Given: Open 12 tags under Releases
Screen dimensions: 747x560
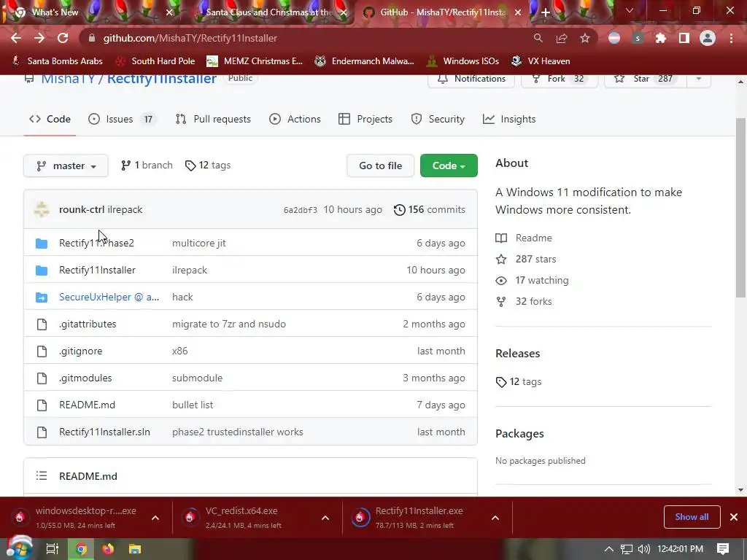Looking at the screenshot, I should click(519, 382).
